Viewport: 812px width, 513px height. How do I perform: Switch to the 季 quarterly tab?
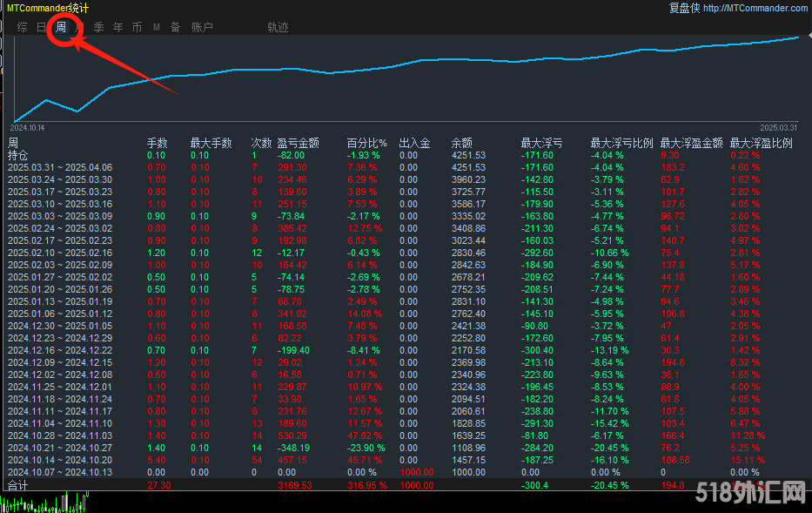[x=98, y=27]
